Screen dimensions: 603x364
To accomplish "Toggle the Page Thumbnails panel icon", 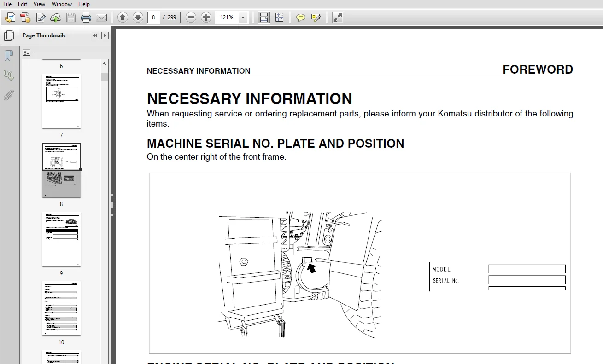I will pyautogui.click(x=9, y=35).
